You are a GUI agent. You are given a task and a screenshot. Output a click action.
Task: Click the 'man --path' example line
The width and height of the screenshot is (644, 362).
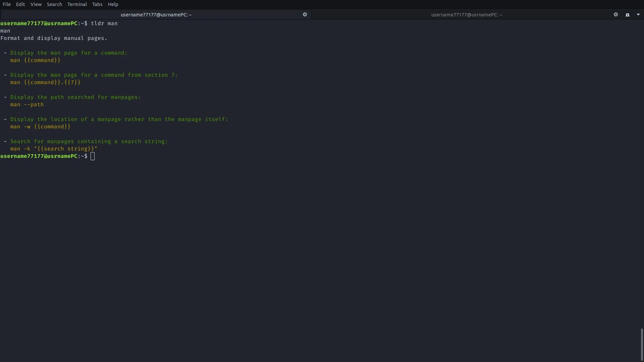coord(27,105)
